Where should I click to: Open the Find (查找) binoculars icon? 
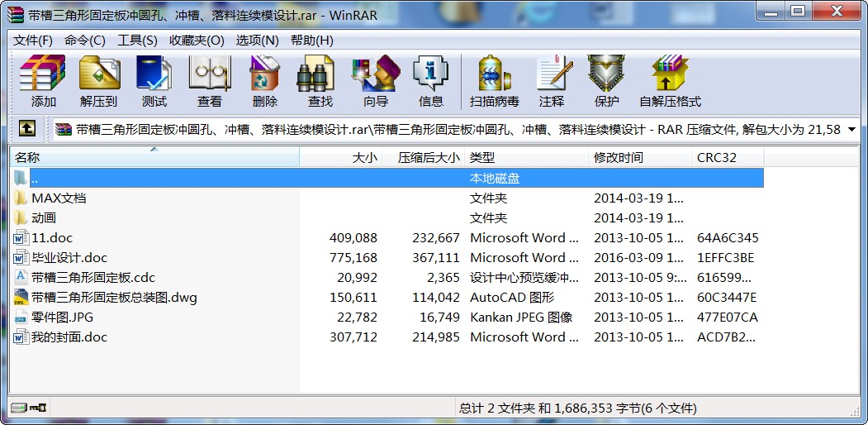coord(320,81)
